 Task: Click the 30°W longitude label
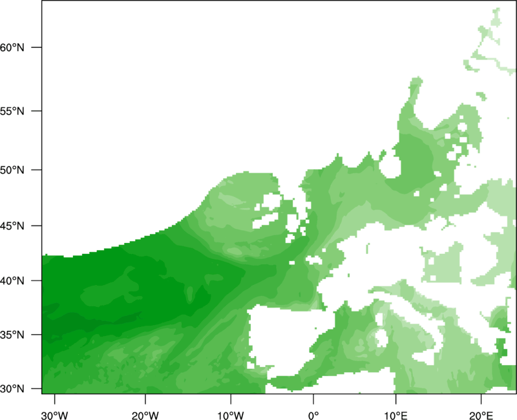(55, 415)
